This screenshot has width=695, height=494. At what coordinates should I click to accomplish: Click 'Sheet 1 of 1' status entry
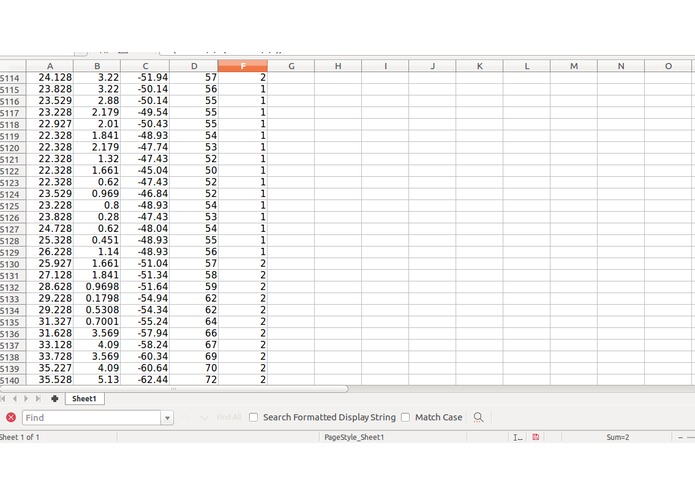pyautogui.click(x=20, y=437)
